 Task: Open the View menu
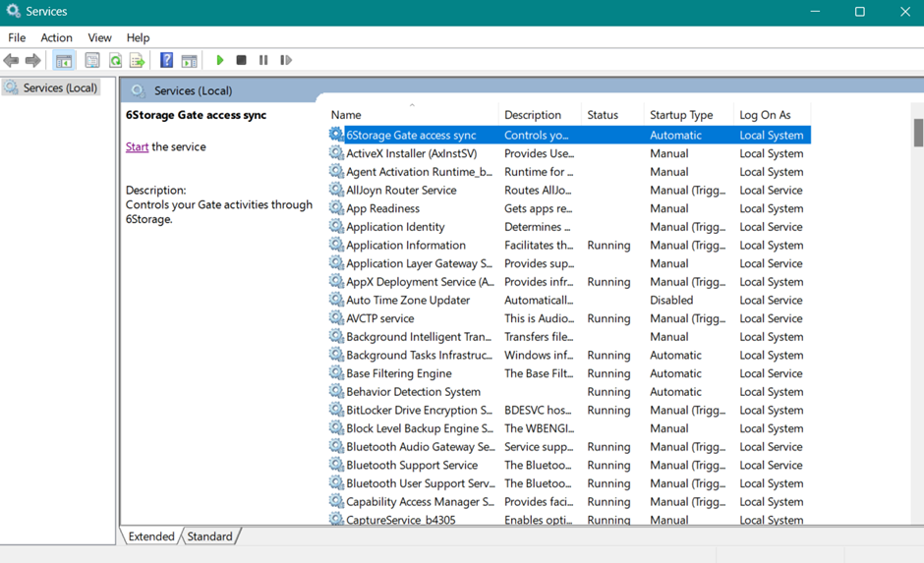coord(99,37)
